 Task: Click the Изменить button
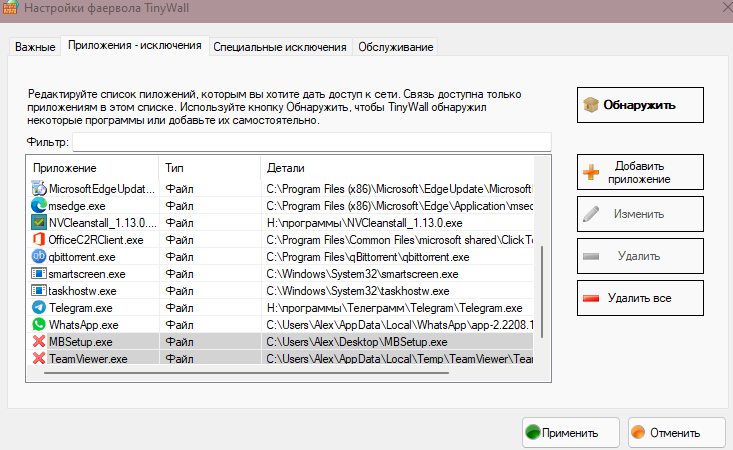pos(640,214)
